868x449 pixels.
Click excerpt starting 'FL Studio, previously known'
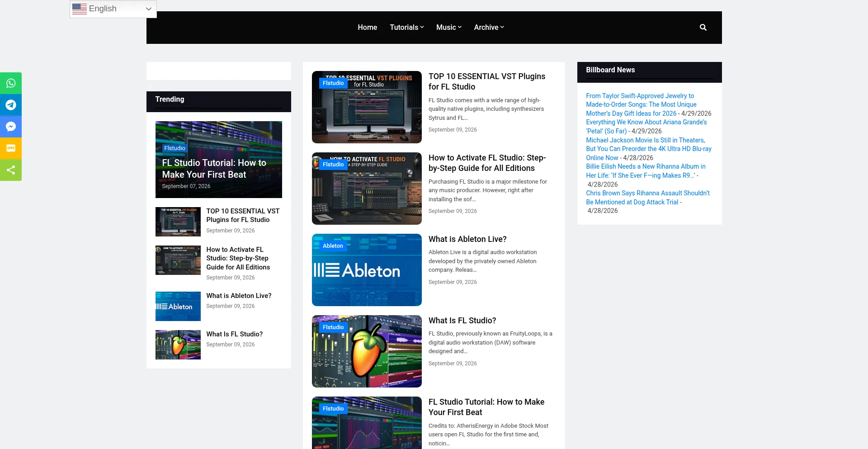491,342
